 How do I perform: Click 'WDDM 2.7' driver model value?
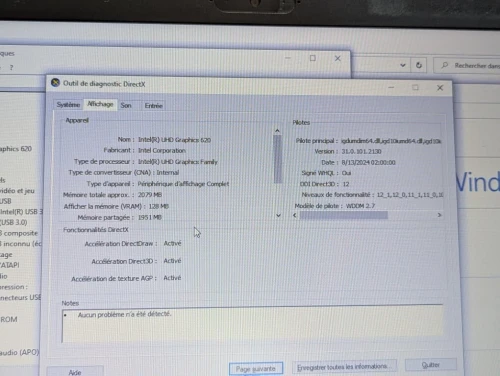[x=360, y=206]
